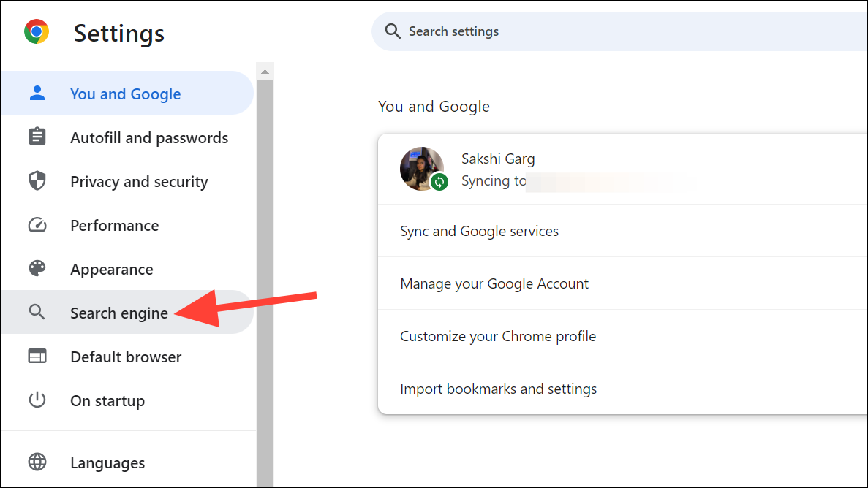Click the shield icon for Privacy and security
Viewport: 868px width, 488px height.
point(37,181)
